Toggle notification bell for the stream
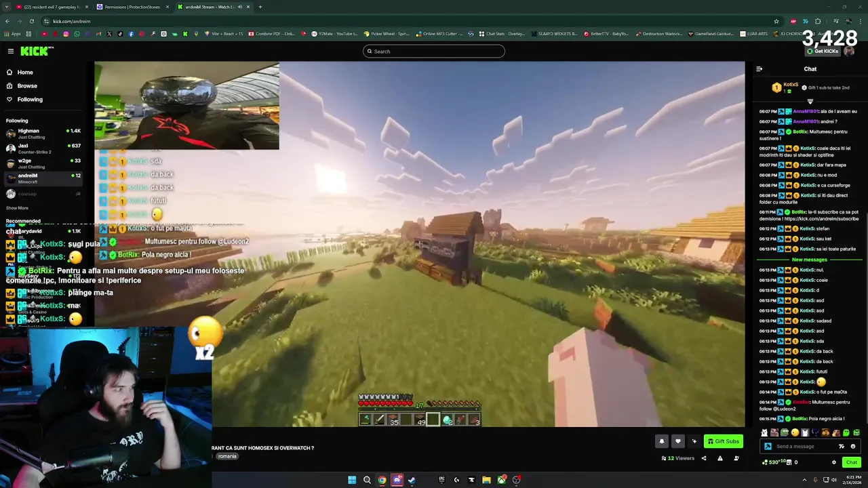 click(x=662, y=441)
